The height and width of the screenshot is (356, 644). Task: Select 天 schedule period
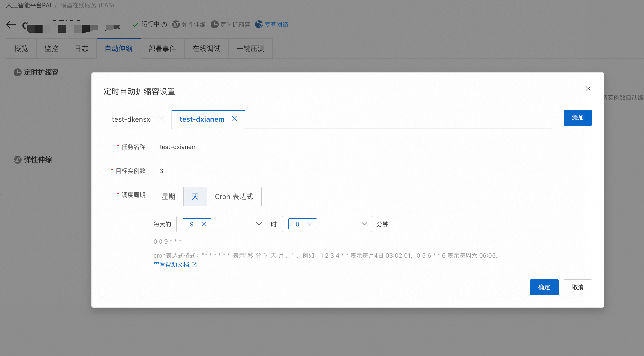(x=195, y=197)
